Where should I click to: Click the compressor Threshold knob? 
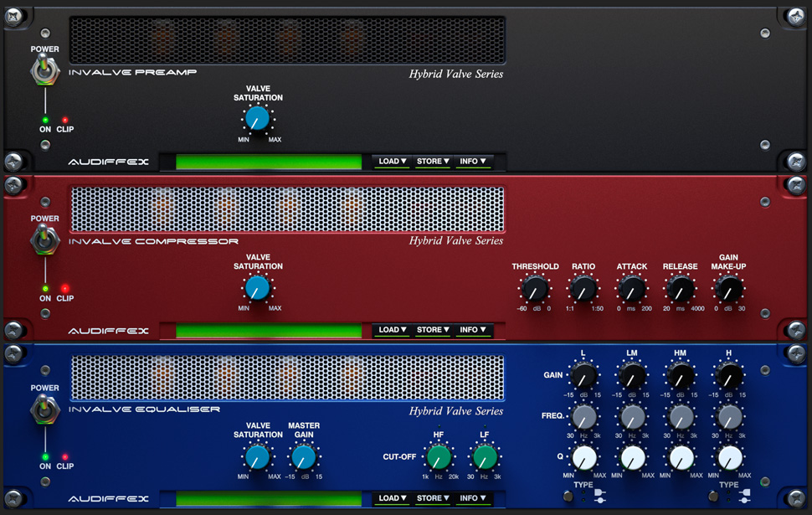pos(534,289)
